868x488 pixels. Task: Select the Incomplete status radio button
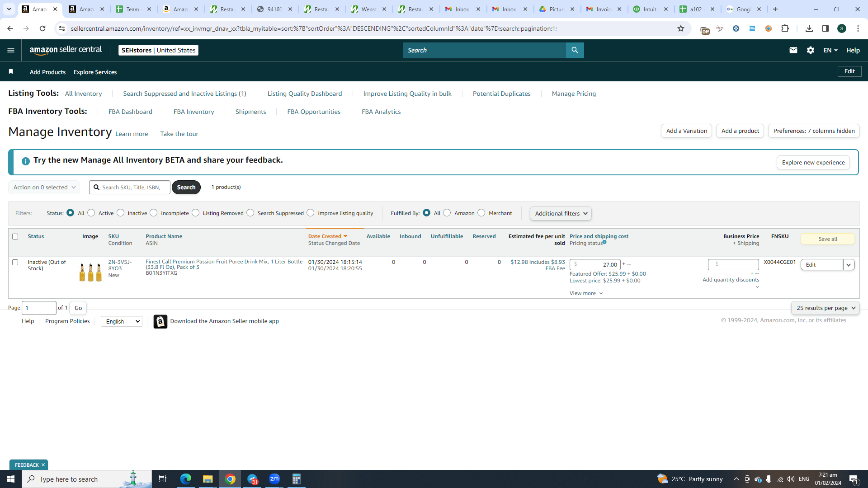point(154,213)
